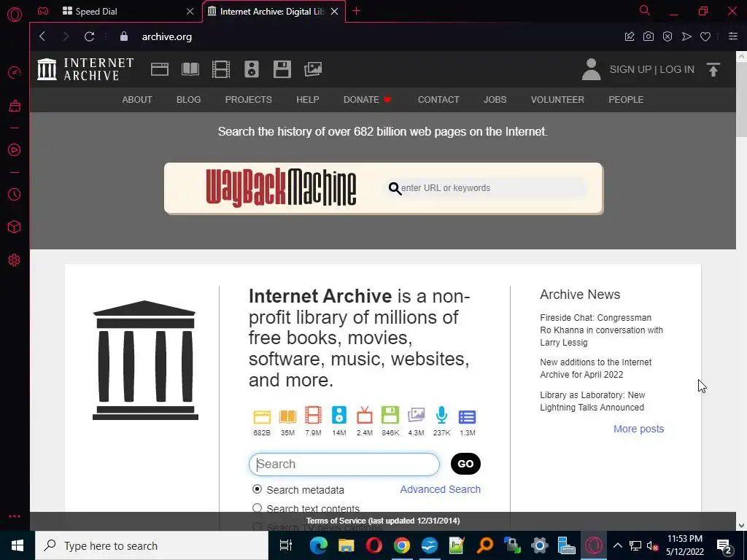Open the Texts book icon in top navigation
This screenshot has width=747, height=560.
[190, 69]
